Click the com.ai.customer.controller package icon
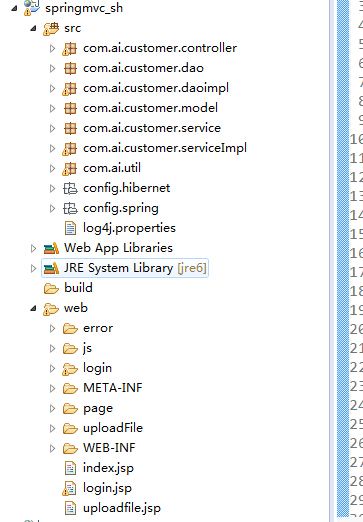The width and height of the screenshot is (363, 522). [70, 48]
